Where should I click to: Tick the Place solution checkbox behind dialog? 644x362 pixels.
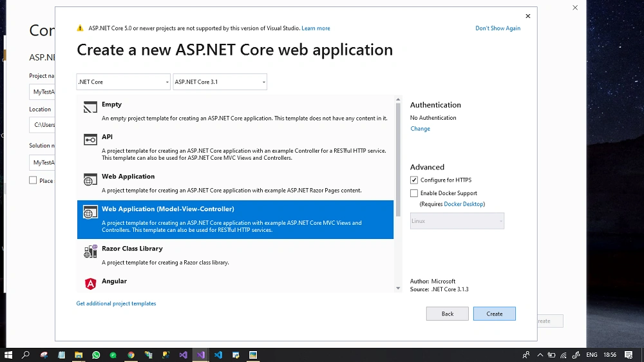pos(33,180)
